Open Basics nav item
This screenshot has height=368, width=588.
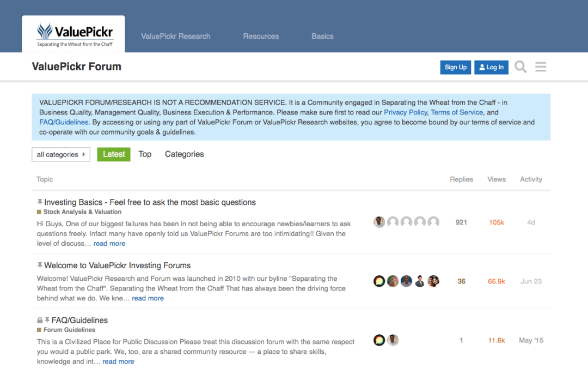pyautogui.click(x=322, y=37)
